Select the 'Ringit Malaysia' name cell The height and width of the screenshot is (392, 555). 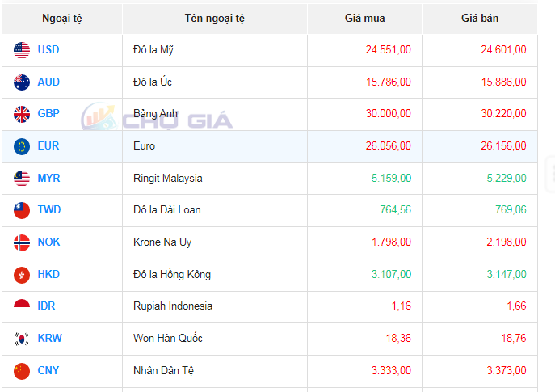click(215, 179)
